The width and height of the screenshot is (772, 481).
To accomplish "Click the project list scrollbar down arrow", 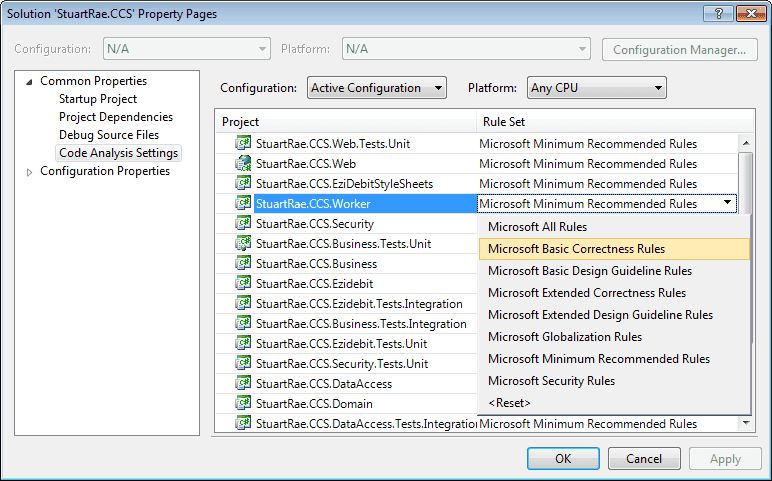I will 745,424.
